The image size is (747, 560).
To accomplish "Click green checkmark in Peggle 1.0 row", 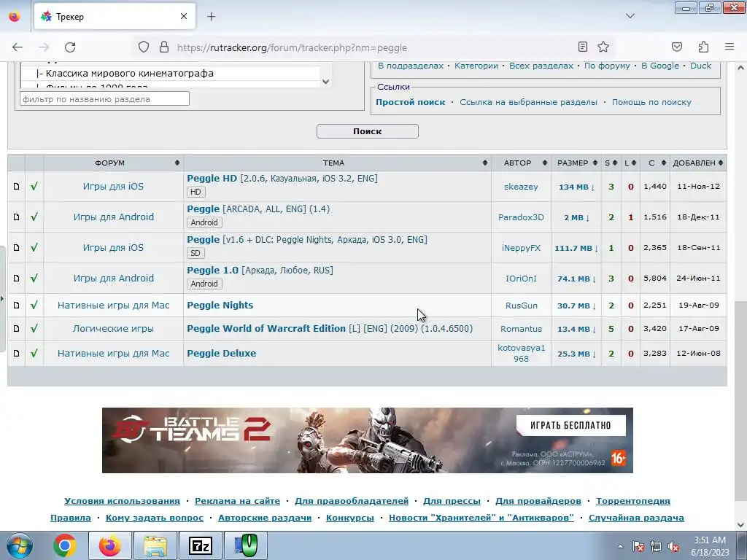I will (34, 278).
